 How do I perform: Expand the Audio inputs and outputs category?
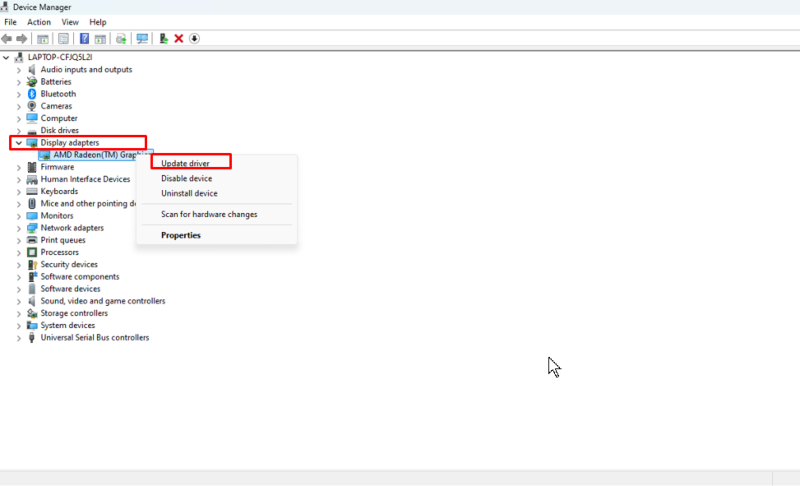pos(18,70)
